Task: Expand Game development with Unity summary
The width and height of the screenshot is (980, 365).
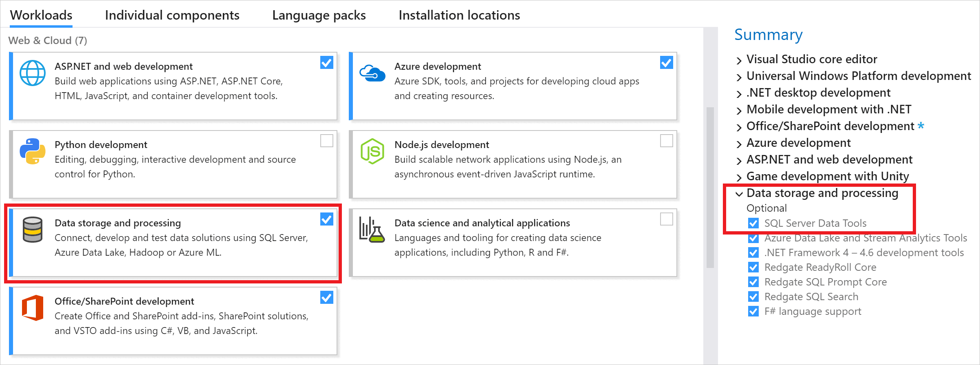Action: pyautogui.click(x=739, y=177)
